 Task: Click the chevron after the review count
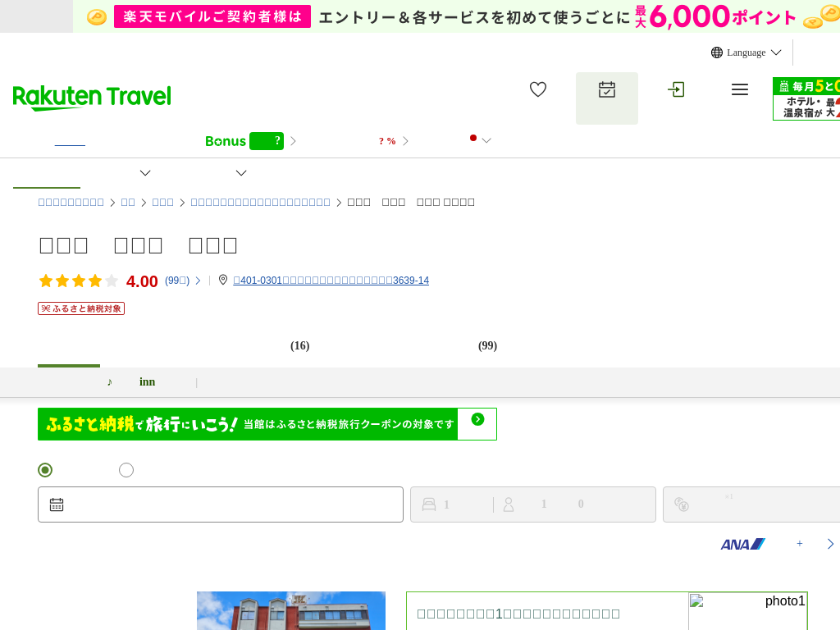click(x=198, y=281)
